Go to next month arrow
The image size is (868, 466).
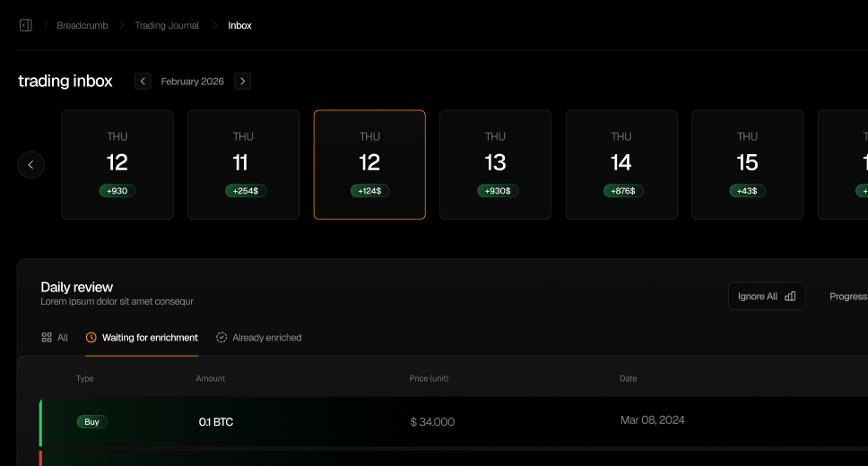[x=242, y=82]
